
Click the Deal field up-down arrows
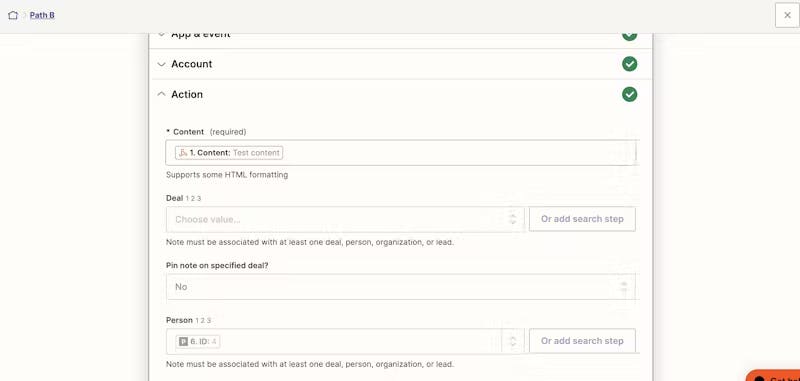(513, 219)
